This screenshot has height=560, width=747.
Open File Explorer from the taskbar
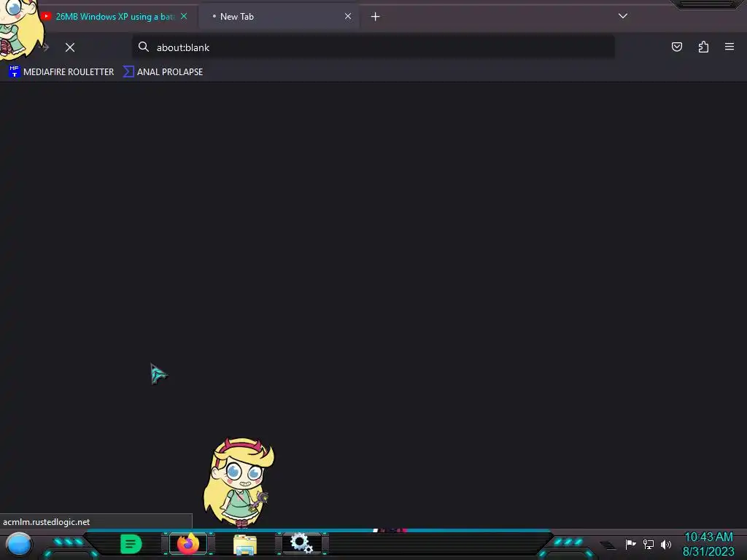click(245, 544)
